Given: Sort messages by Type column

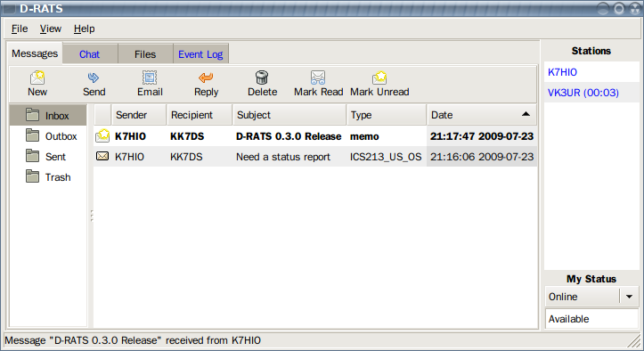Looking at the screenshot, I should click(x=386, y=115).
